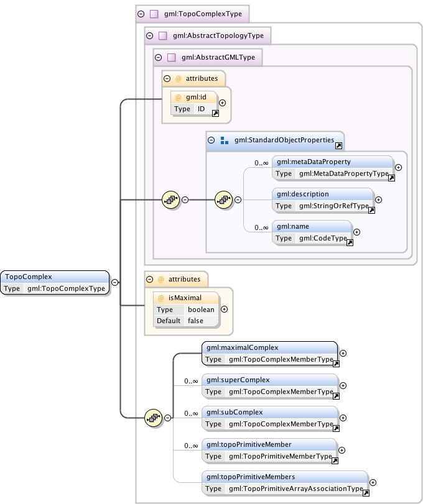Click the gml:CodeType type value
Image resolution: width=423 pixels, height=504 pixels.
[323, 238]
